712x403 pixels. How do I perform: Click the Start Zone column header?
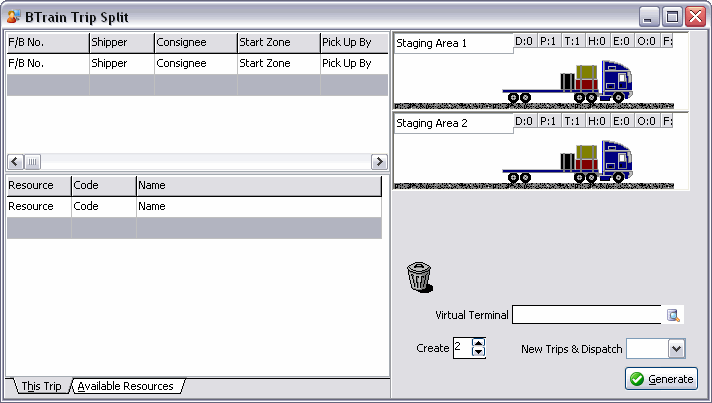279,43
